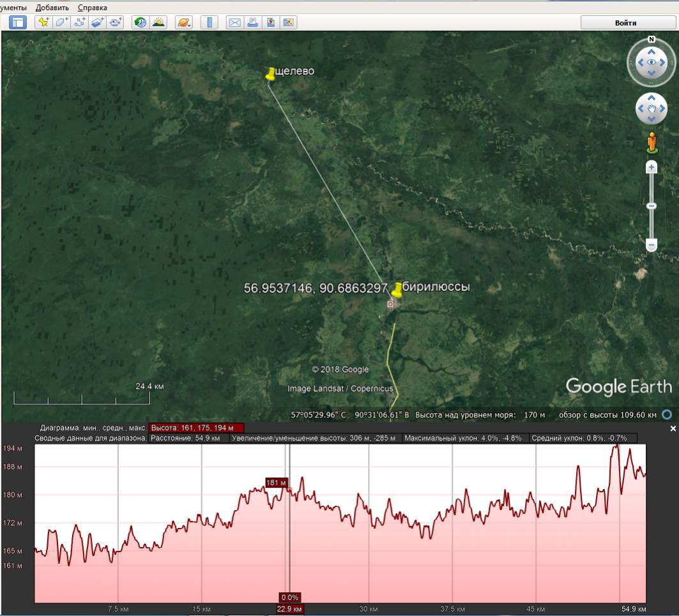Image resolution: width=679 pixels, height=616 pixels.
Task: Click the Print icon in toolbar
Action: click(x=252, y=22)
